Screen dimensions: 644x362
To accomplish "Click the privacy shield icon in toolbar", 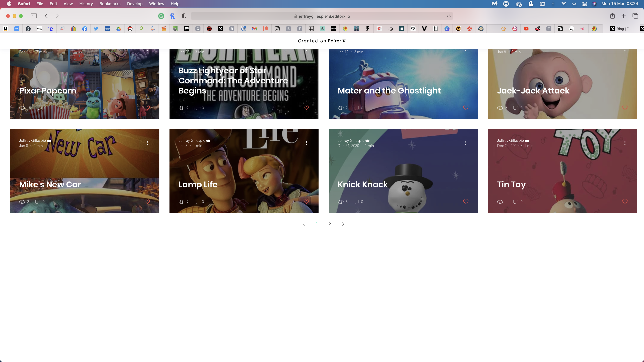I will (x=184, y=16).
